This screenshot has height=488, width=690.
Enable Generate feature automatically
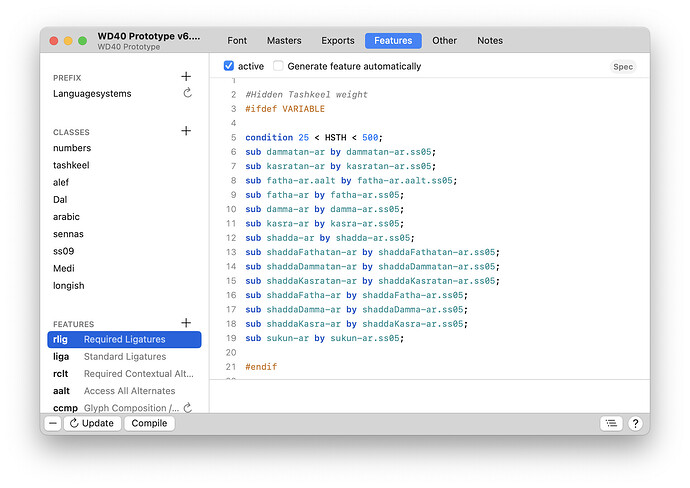(279, 66)
